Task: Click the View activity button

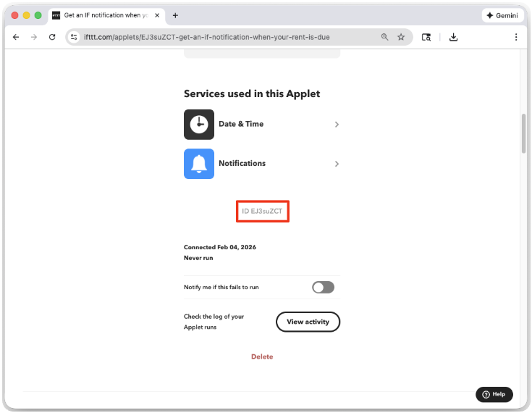Action: click(x=308, y=322)
